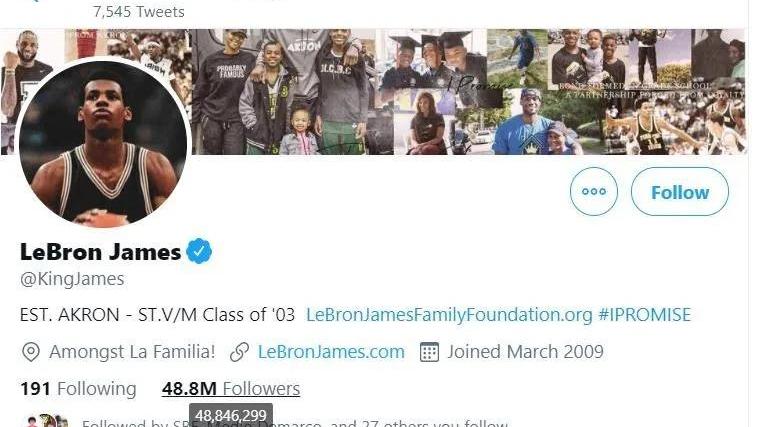View the 191 Following list
This screenshot has height=427, width=764.
point(78,388)
